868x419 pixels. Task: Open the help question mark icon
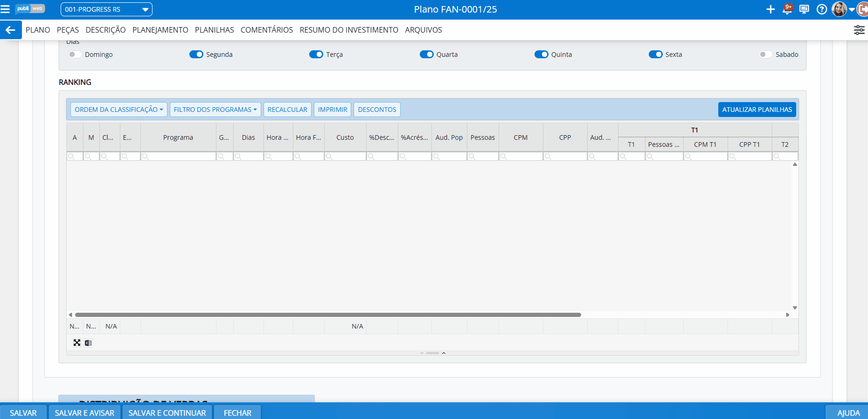822,9
